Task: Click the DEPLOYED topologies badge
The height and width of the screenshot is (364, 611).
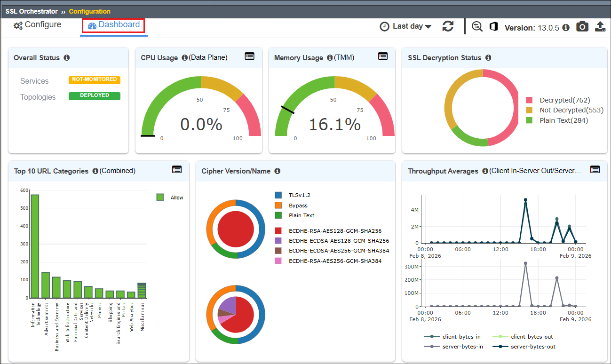Action: [x=95, y=96]
